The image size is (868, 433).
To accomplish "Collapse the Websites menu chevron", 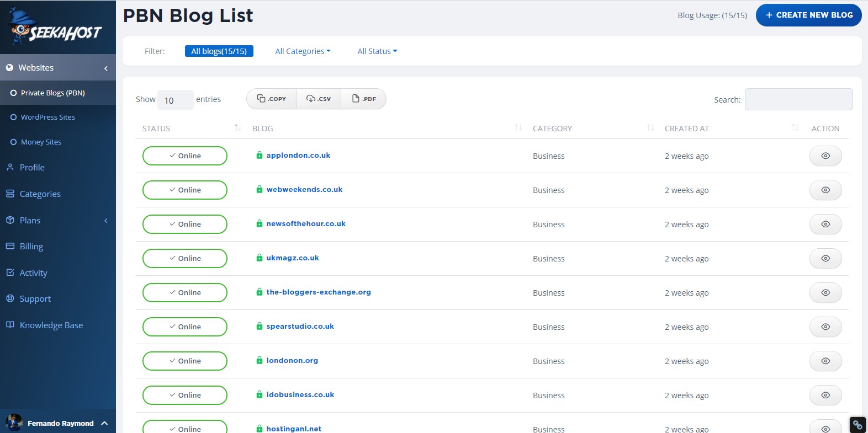I will tap(105, 68).
